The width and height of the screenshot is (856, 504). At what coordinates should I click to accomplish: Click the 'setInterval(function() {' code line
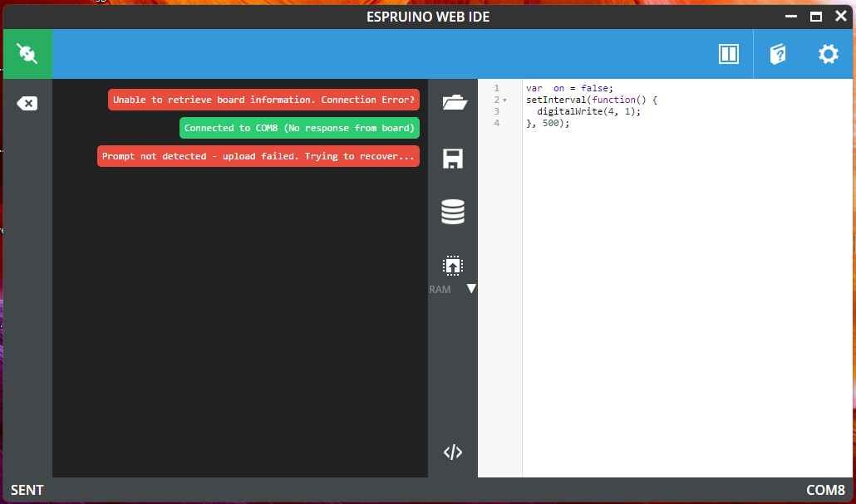coord(592,100)
